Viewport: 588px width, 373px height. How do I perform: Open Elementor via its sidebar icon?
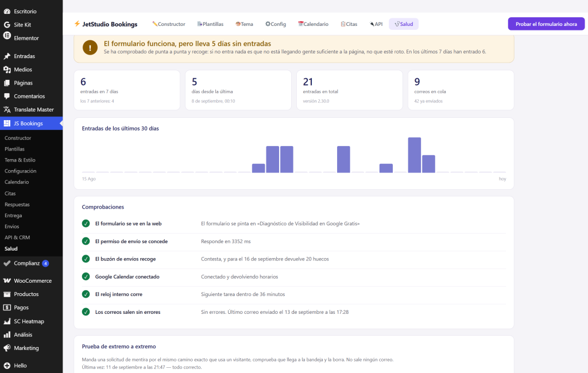pos(7,36)
